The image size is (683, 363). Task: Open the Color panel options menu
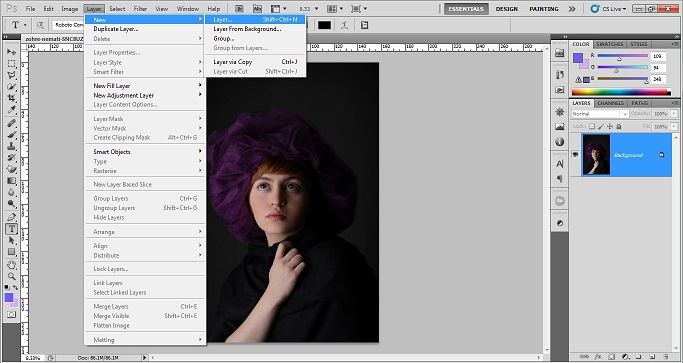[675, 44]
